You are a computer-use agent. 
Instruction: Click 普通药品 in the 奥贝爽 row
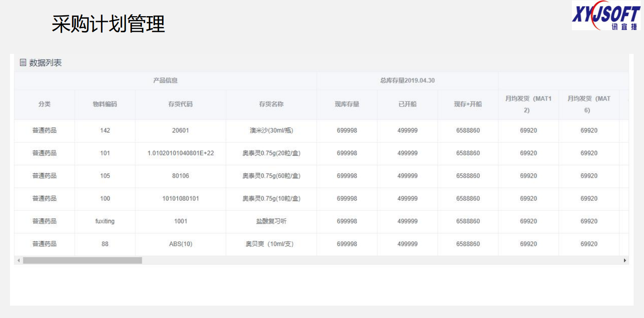pos(44,244)
